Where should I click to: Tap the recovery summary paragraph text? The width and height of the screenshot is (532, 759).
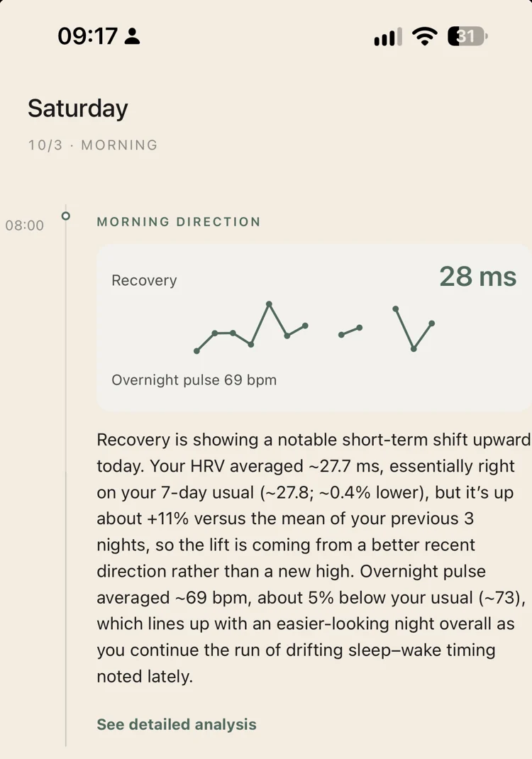pyautogui.click(x=314, y=558)
